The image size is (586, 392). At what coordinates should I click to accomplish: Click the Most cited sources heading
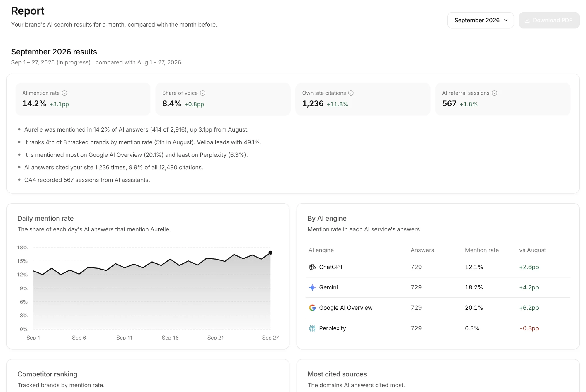[x=337, y=374]
